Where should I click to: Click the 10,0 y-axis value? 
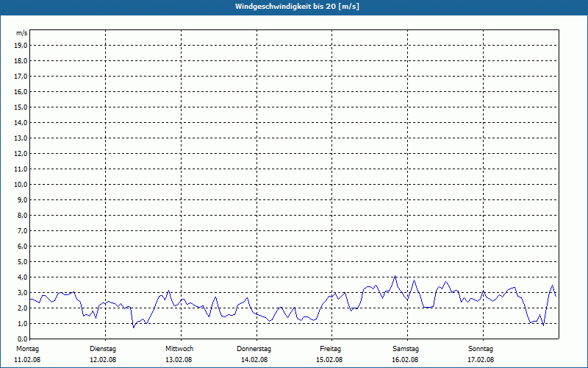(x=21, y=185)
